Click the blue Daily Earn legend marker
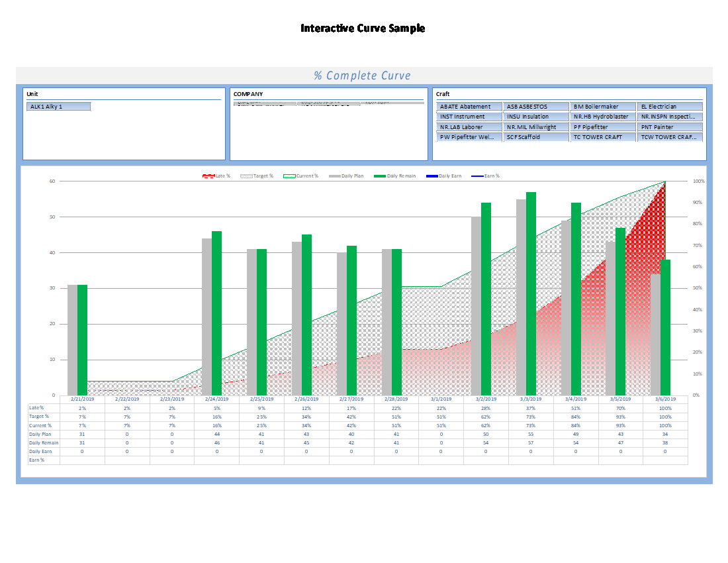The height and width of the screenshot is (563, 728). pos(431,176)
